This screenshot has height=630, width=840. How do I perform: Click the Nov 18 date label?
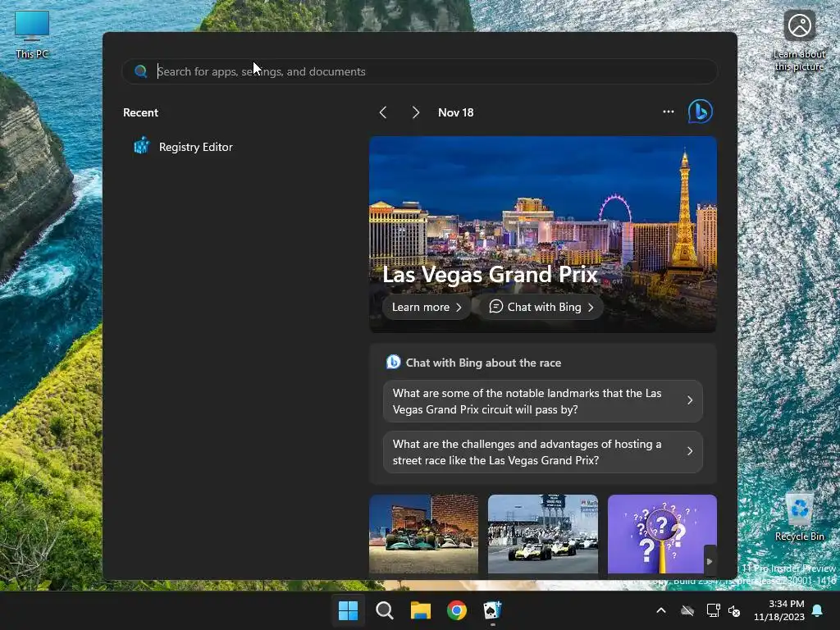pyautogui.click(x=456, y=112)
